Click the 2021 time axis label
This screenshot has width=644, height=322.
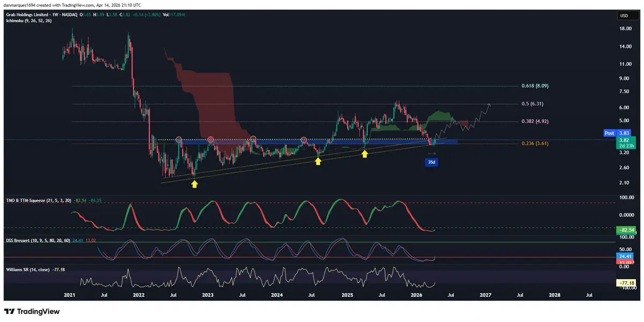pyautogui.click(x=69, y=295)
